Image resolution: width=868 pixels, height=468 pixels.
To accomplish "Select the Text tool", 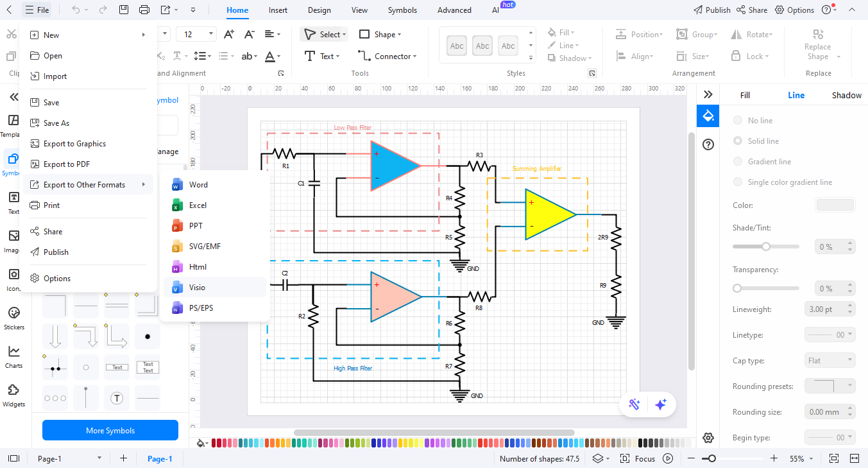I will tap(322, 56).
